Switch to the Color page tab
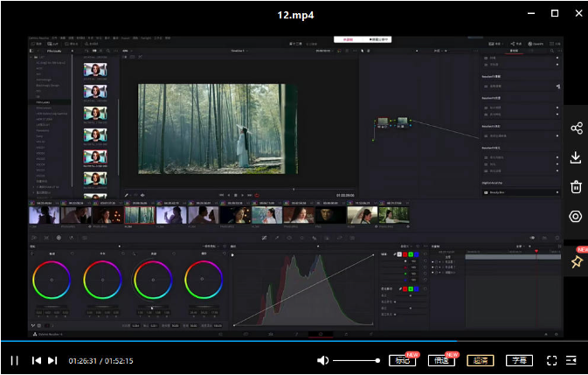 point(321,334)
